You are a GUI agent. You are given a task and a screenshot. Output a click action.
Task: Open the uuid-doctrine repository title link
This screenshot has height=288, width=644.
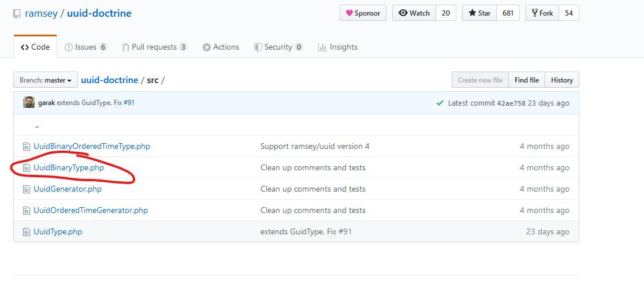(99, 13)
